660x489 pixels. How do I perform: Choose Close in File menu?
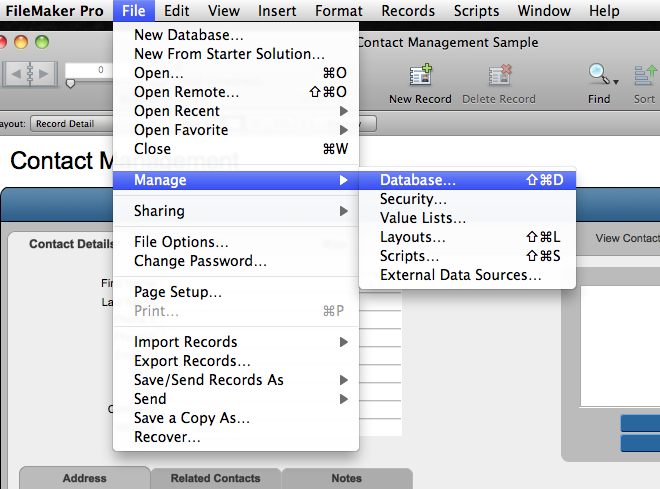point(236,149)
